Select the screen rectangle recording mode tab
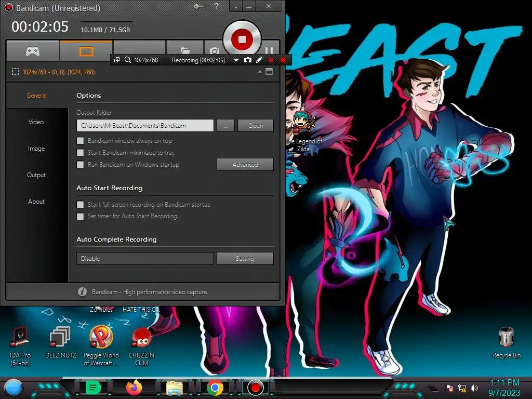The image size is (532, 399). (86, 51)
